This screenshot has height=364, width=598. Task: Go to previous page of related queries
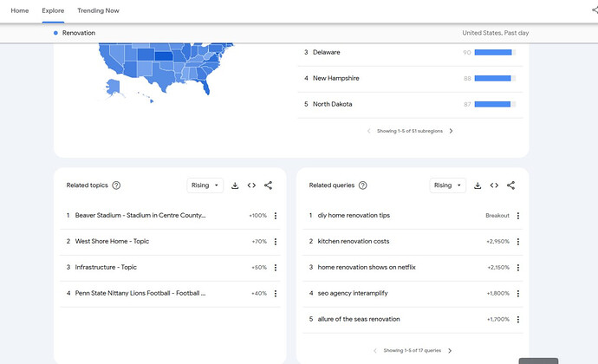[x=375, y=351]
